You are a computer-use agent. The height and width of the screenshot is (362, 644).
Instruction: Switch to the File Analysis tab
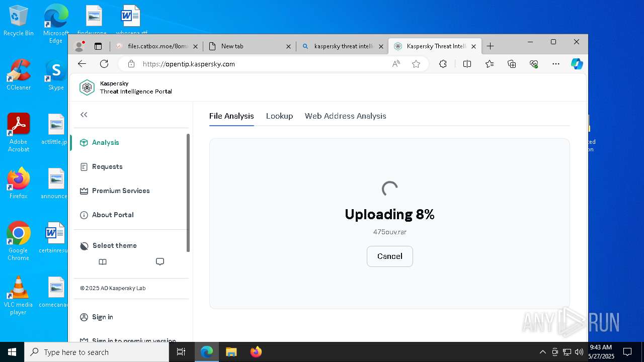pos(231,116)
